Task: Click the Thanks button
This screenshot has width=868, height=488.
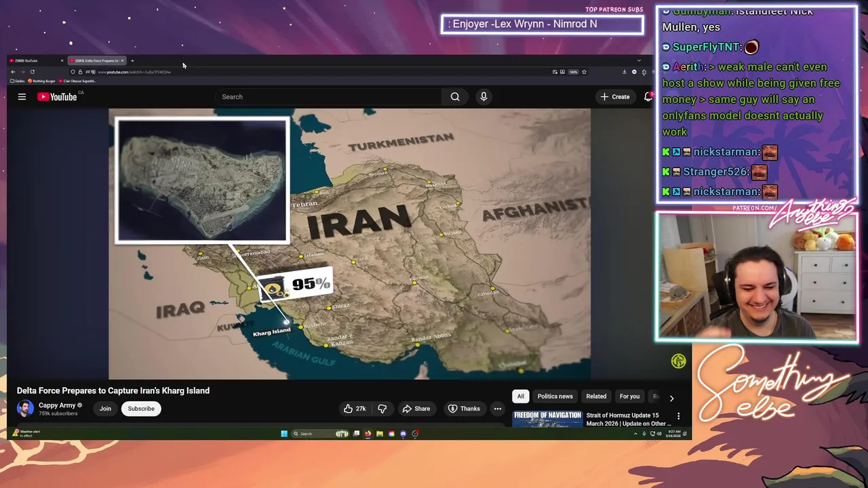Action: coord(464,409)
